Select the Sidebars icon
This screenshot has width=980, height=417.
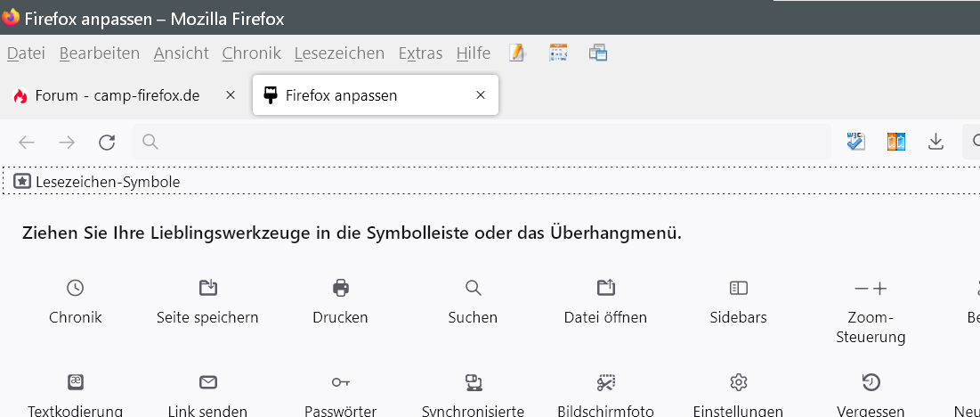[x=738, y=288]
